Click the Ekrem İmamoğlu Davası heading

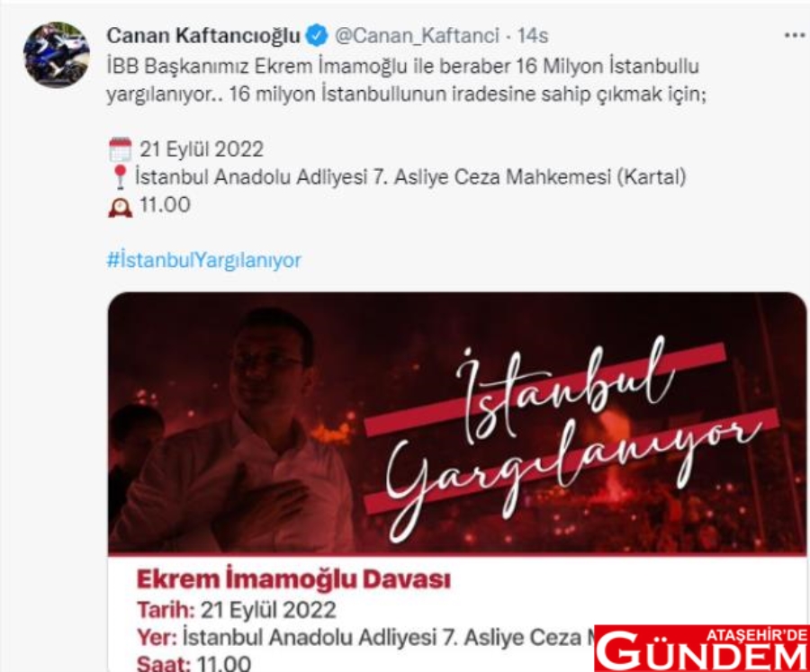click(x=293, y=579)
